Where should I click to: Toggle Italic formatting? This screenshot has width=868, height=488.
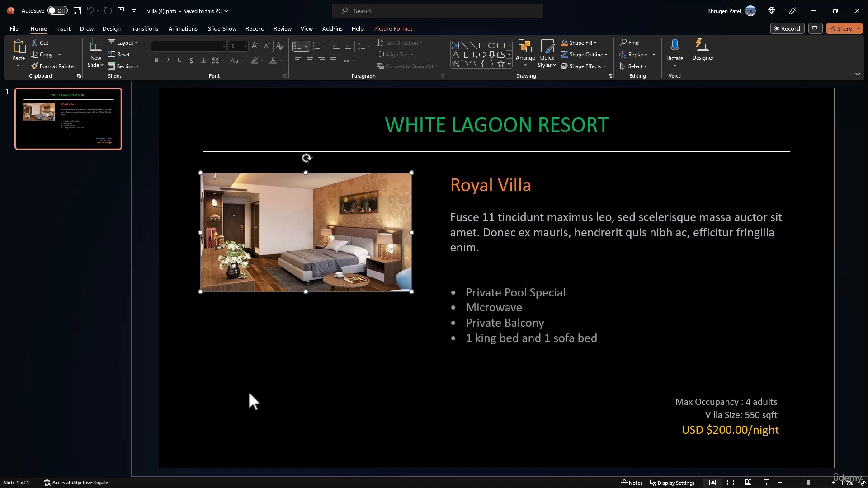[168, 61]
